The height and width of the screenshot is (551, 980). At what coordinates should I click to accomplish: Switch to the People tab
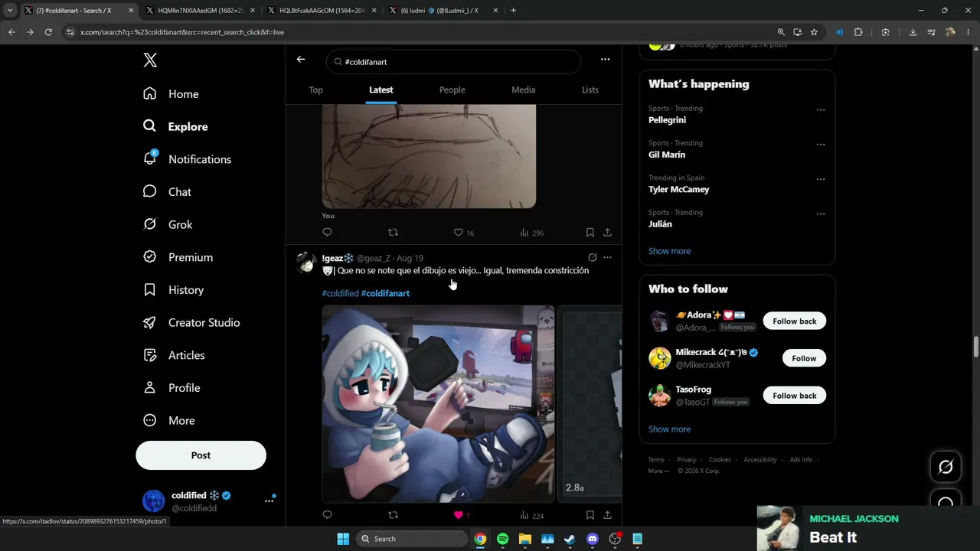[x=452, y=90]
